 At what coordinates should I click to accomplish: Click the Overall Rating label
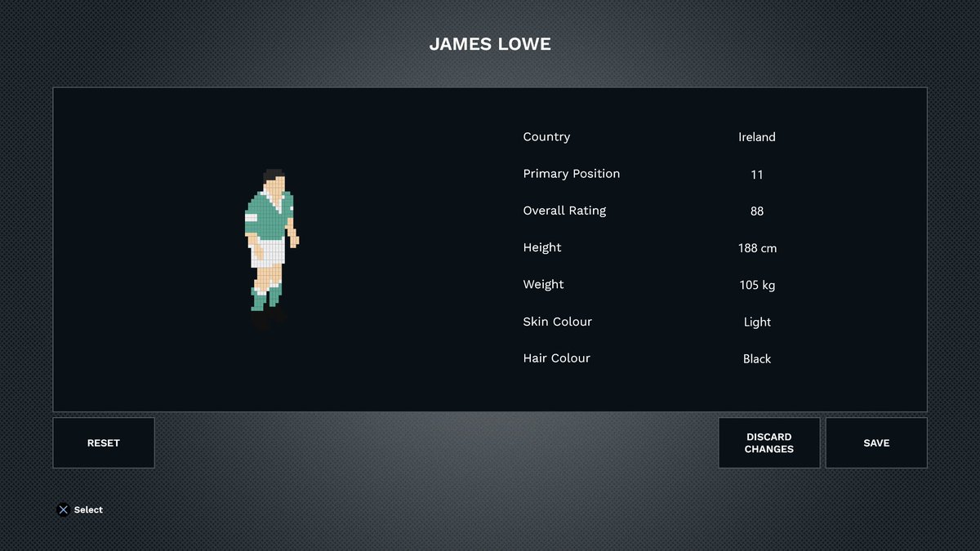coord(564,210)
